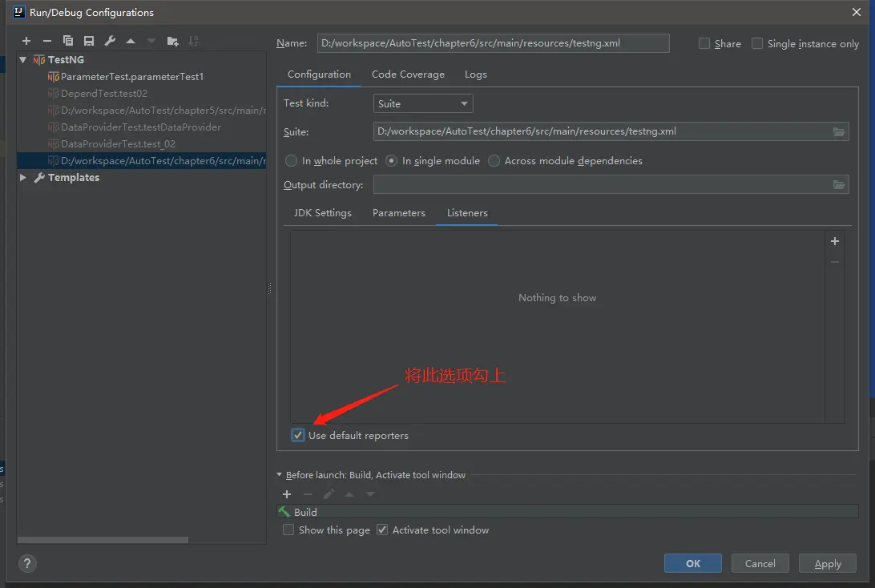Click the Name input field
This screenshot has width=875, height=588.
click(x=494, y=43)
